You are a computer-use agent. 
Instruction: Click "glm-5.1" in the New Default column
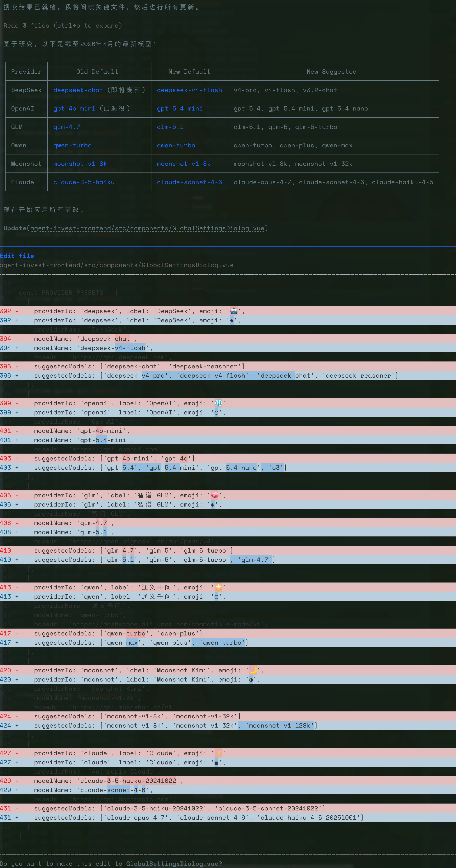pyautogui.click(x=170, y=127)
